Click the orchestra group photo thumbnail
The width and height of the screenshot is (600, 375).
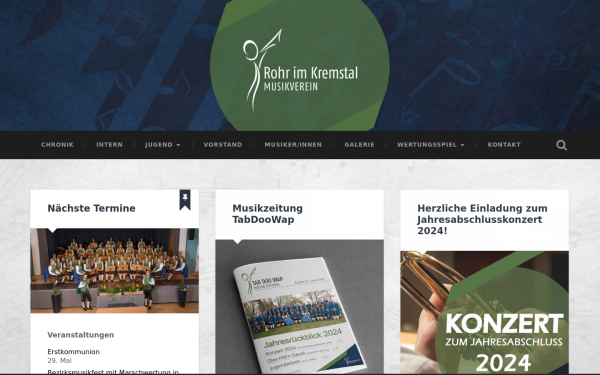[114, 271]
